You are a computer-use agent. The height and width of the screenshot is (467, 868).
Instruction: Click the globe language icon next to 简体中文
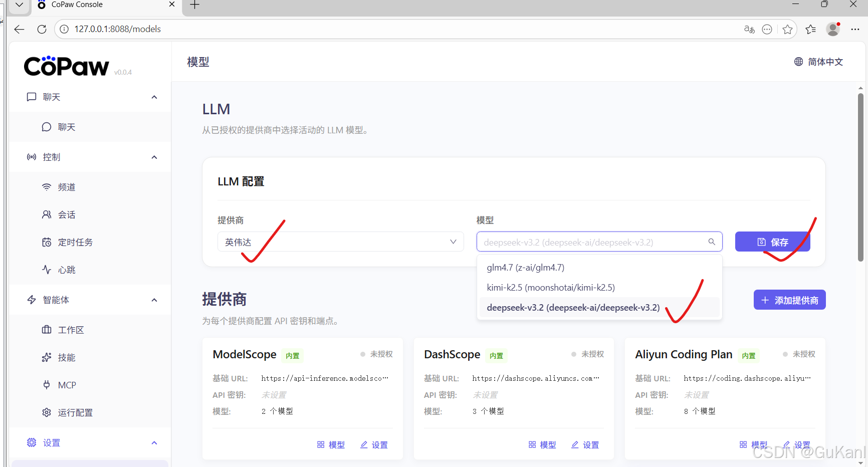coord(798,61)
